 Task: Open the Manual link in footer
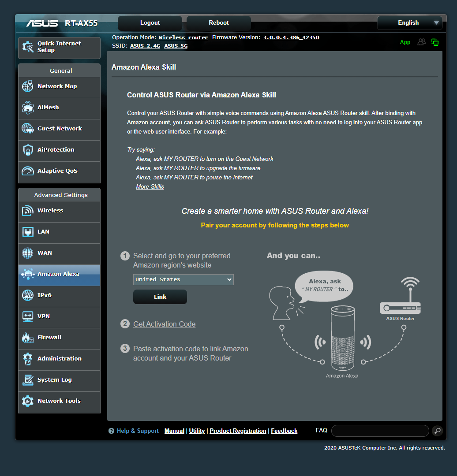coord(174,431)
